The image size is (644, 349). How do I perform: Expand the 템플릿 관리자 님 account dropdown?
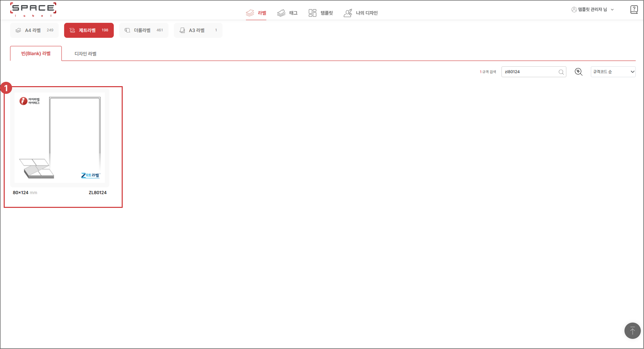[592, 10]
